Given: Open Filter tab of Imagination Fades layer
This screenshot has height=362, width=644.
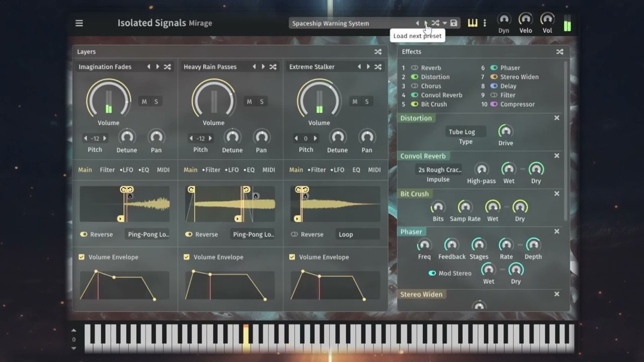Looking at the screenshot, I should tap(107, 170).
